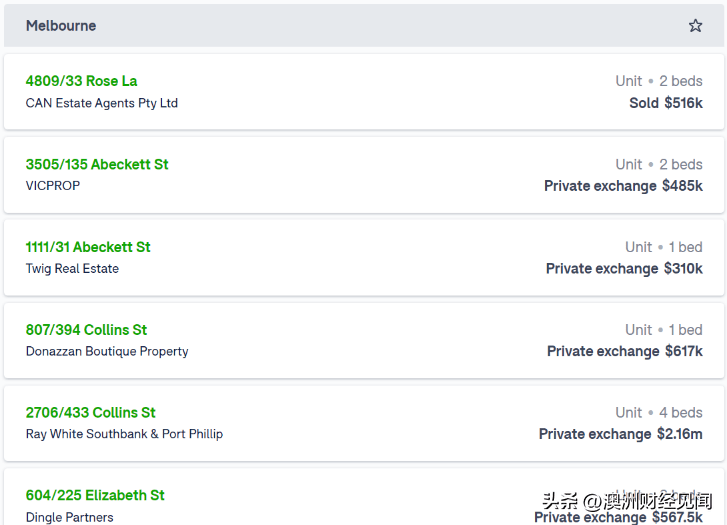Select Ray White Southbank & Port Phillip

(124, 434)
